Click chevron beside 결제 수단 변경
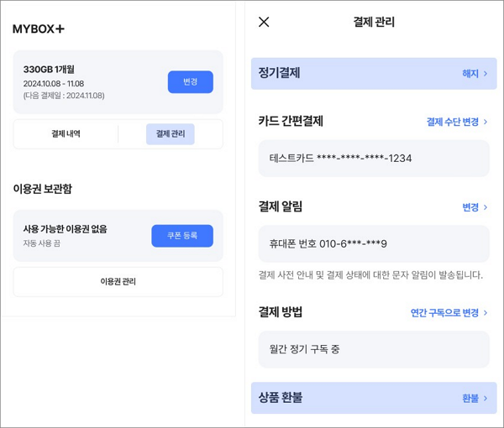504x428 pixels. click(486, 122)
